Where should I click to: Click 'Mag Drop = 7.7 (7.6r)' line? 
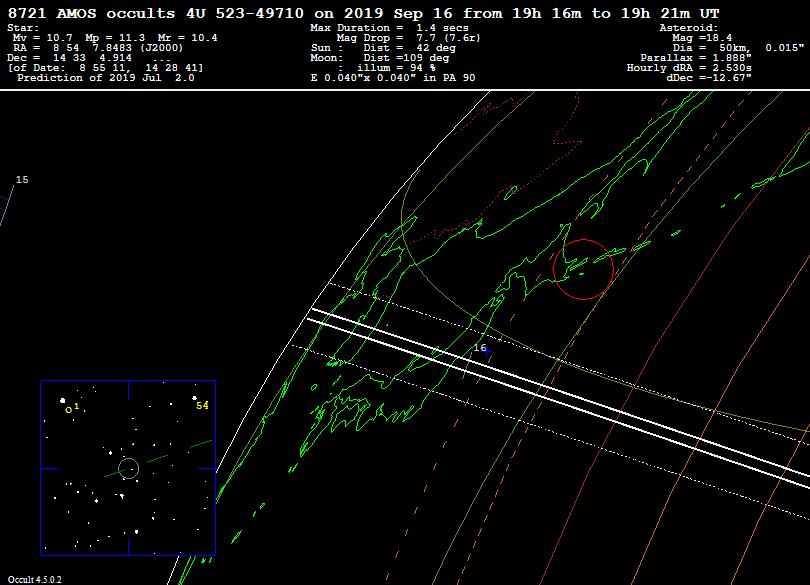click(409, 38)
